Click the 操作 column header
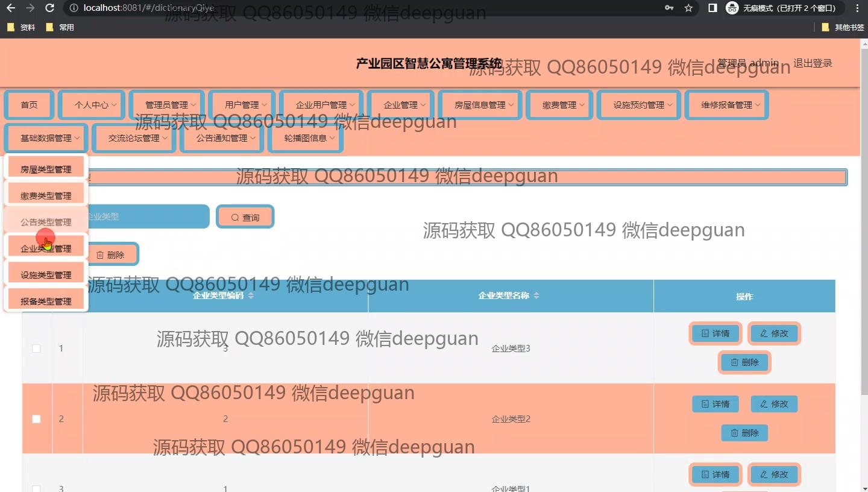868x492 pixels. (744, 296)
